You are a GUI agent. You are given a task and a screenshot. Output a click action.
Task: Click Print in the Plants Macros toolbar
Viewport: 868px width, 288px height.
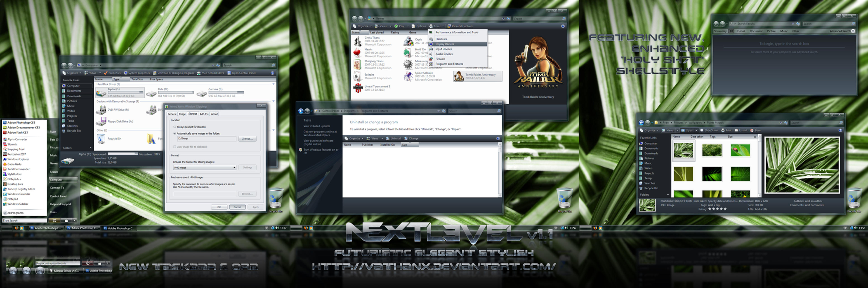pyautogui.click(x=726, y=130)
